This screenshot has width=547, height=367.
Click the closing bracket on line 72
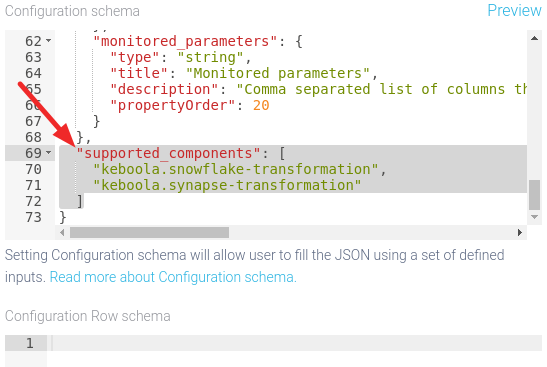click(x=80, y=201)
